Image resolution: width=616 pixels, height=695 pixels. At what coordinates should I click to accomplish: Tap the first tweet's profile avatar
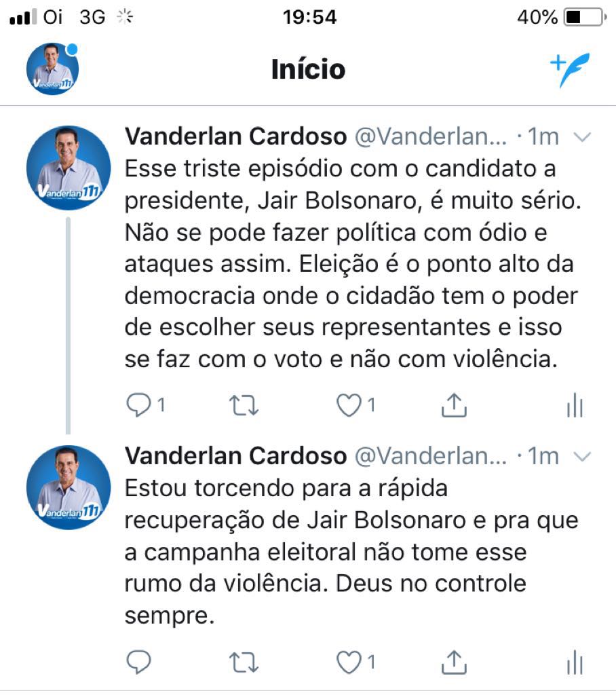pos(68,168)
